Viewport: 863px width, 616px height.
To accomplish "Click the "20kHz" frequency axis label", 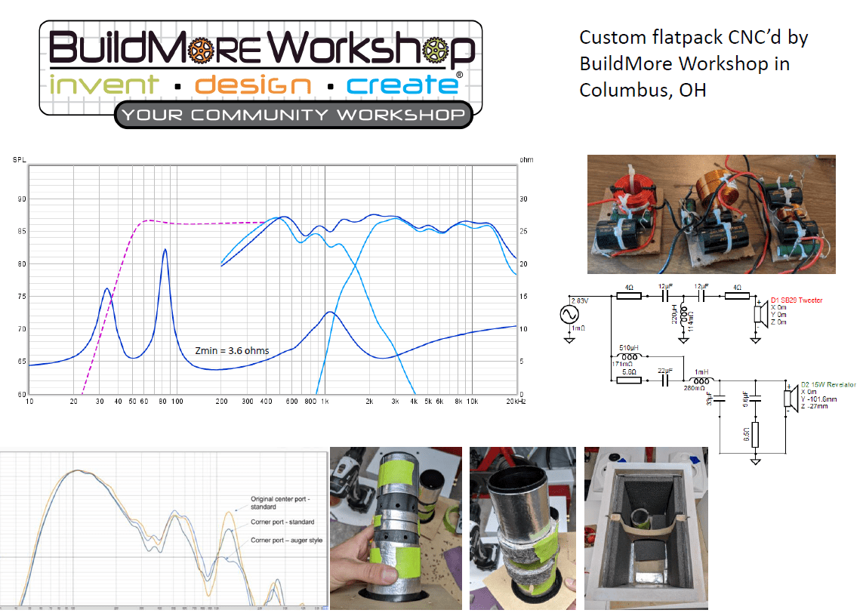I will click(516, 402).
